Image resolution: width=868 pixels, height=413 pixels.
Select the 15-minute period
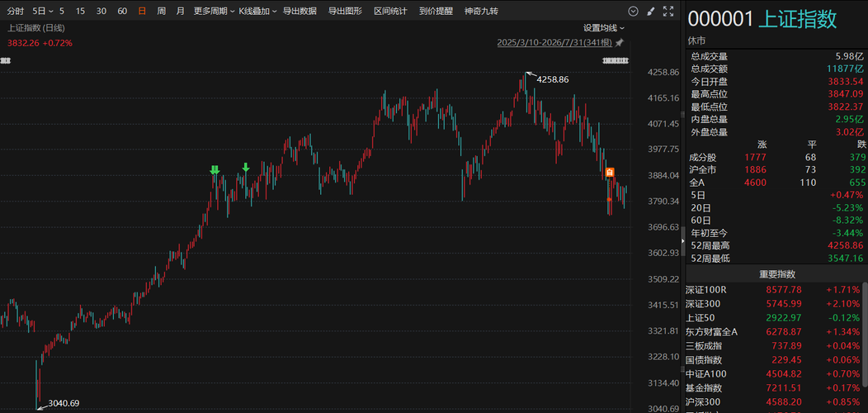point(80,11)
